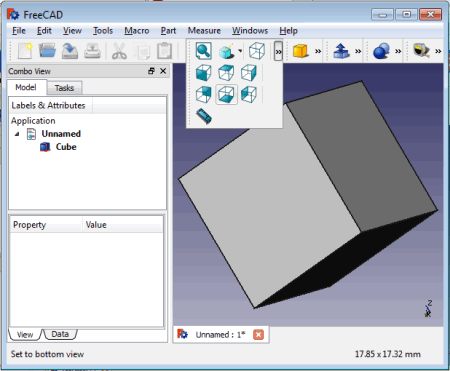The height and width of the screenshot is (371, 450).
Task: Open the Help menu
Action: 288,31
